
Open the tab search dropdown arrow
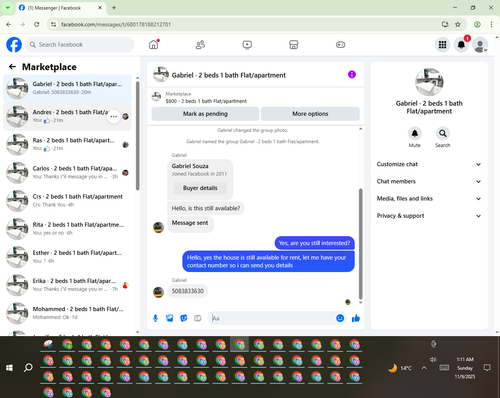(8, 8)
